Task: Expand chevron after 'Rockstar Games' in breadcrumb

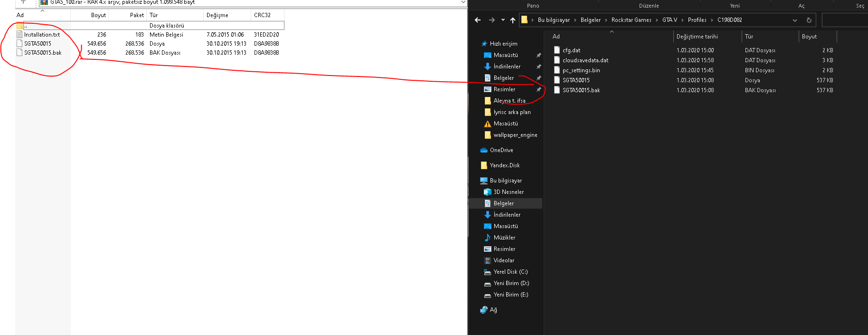Action: tap(657, 20)
